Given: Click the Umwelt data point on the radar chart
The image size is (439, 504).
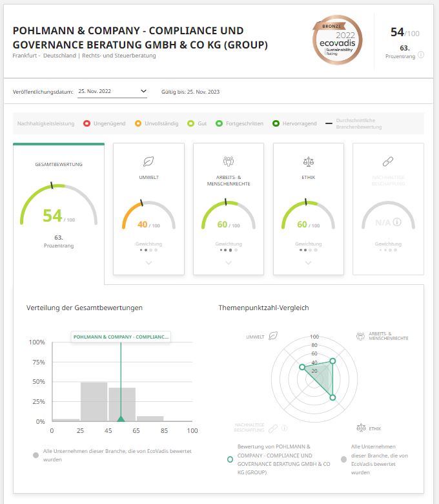Looking at the screenshot, I should (302, 367).
